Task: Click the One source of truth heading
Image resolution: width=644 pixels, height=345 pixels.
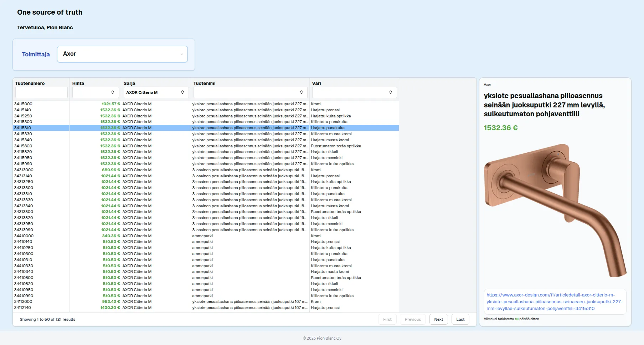Action: point(50,12)
